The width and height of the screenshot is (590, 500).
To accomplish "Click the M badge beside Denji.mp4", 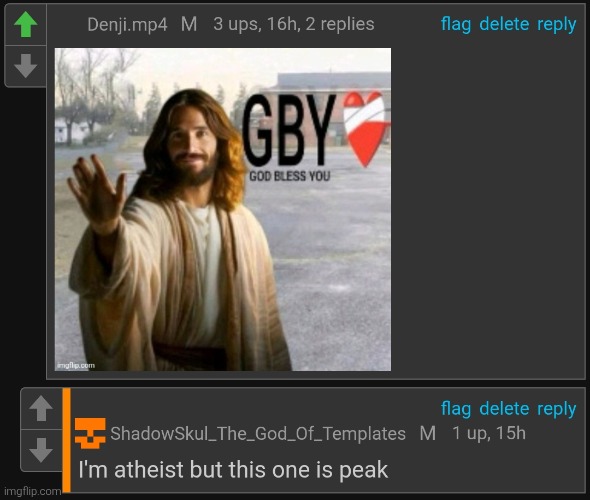I will pos(189,24).
